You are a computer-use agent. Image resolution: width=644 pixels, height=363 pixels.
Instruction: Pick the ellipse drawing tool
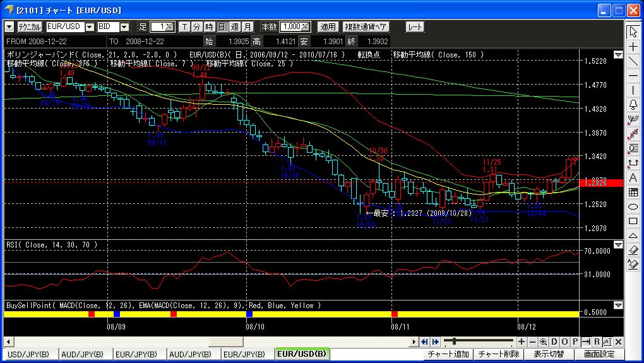[633, 206]
